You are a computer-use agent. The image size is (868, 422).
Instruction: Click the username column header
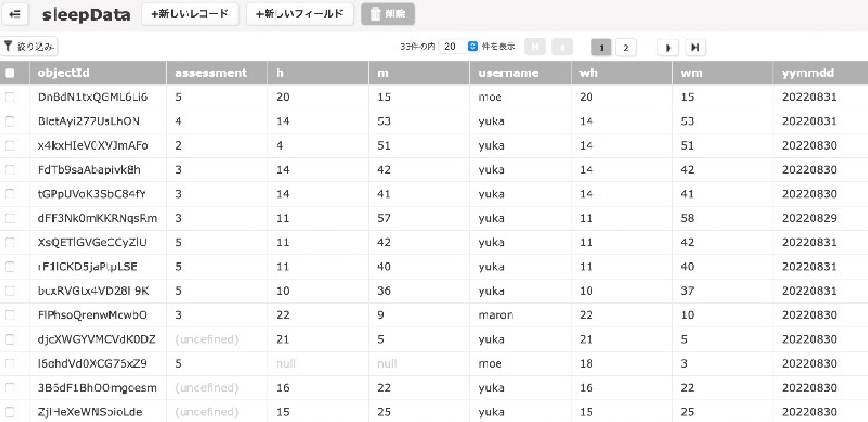[508, 73]
